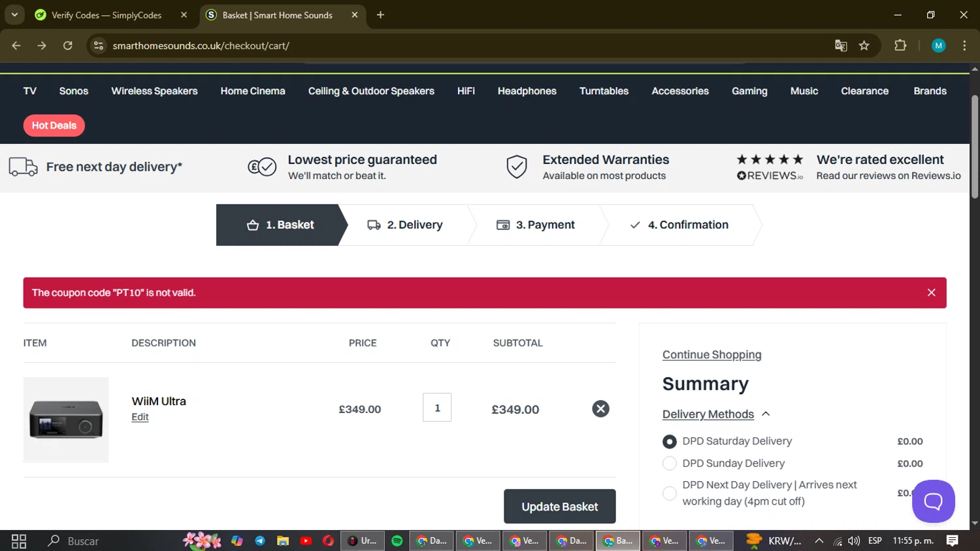The height and width of the screenshot is (551, 980).
Task: Collapse the Delivery Methods section
Action: pos(717,414)
